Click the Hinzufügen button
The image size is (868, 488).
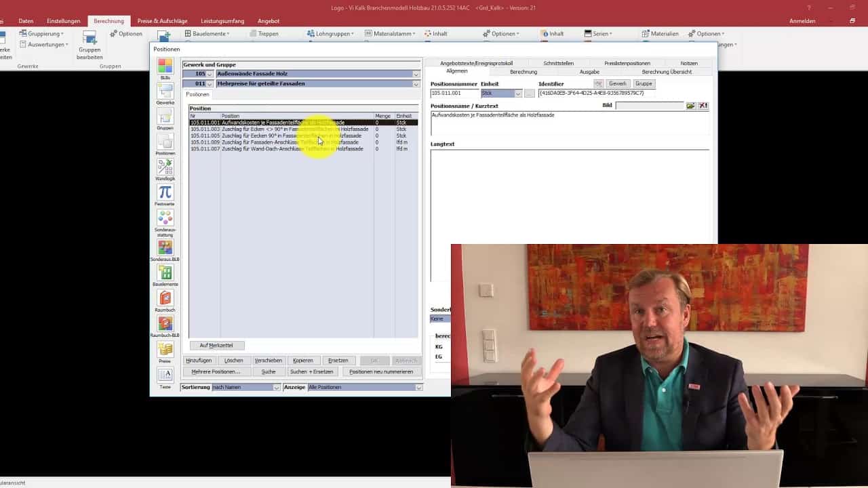pos(199,361)
